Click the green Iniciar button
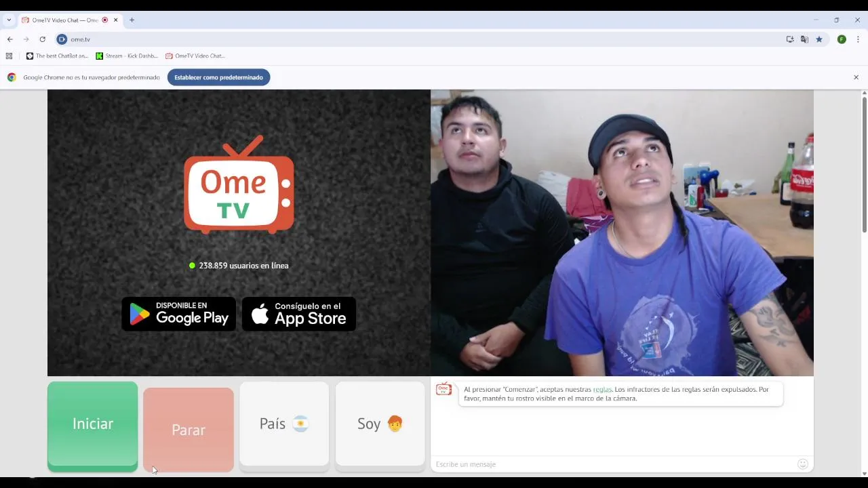 [92, 426]
